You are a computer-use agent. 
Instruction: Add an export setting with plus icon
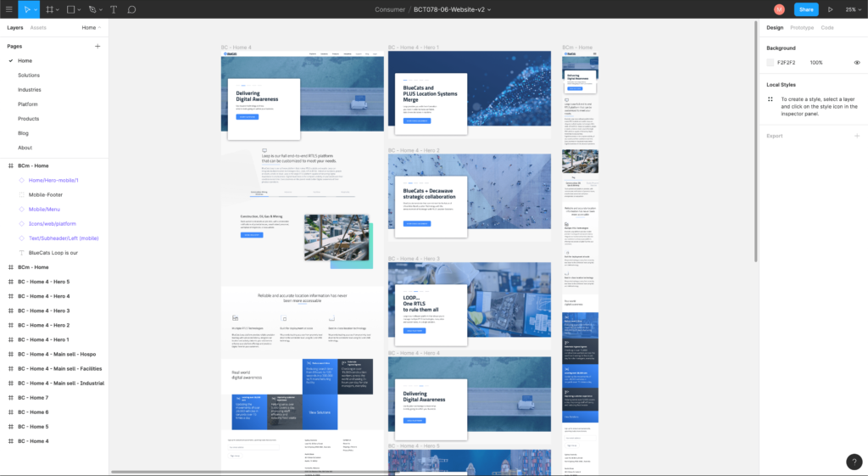[x=857, y=136]
